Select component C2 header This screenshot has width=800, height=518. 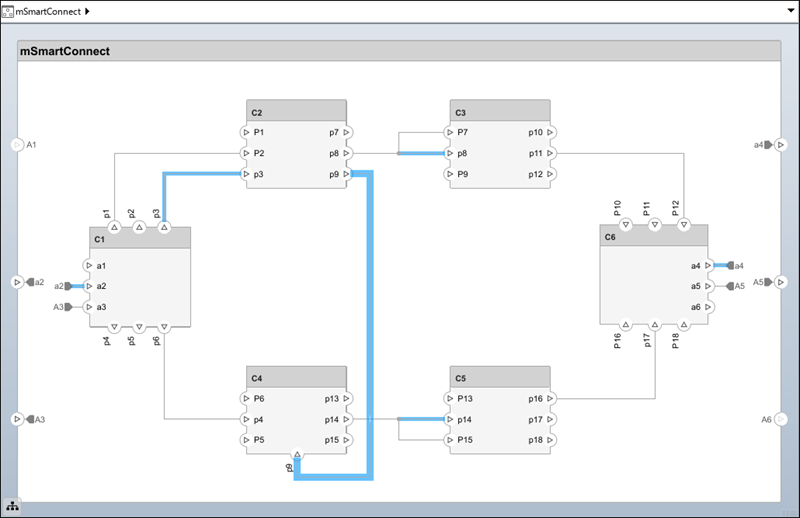tap(296, 111)
